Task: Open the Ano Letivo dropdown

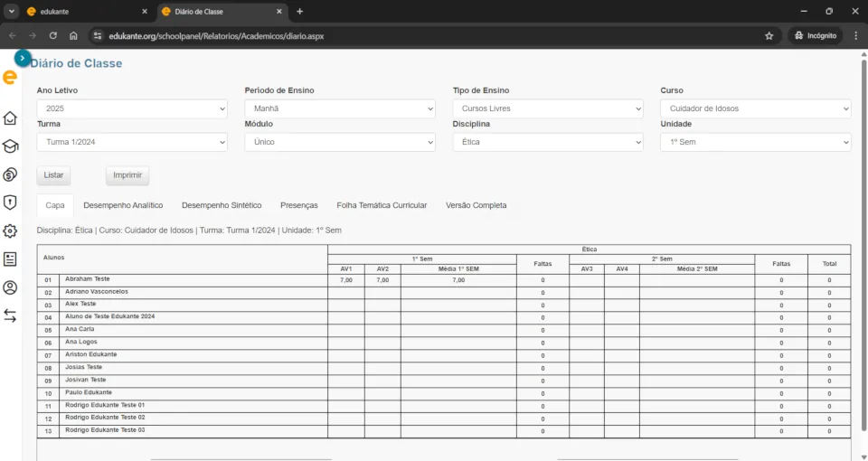Action: (x=131, y=108)
